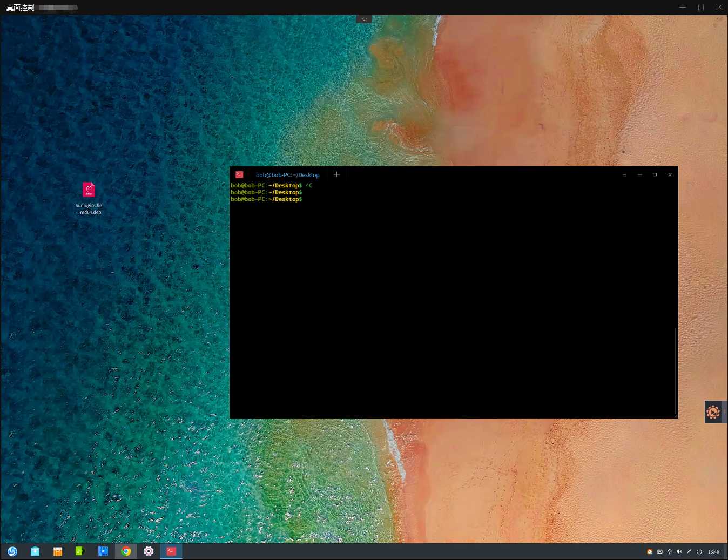Show the power options from the tray
The image size is (728, 560).
[x=699, y=551]
